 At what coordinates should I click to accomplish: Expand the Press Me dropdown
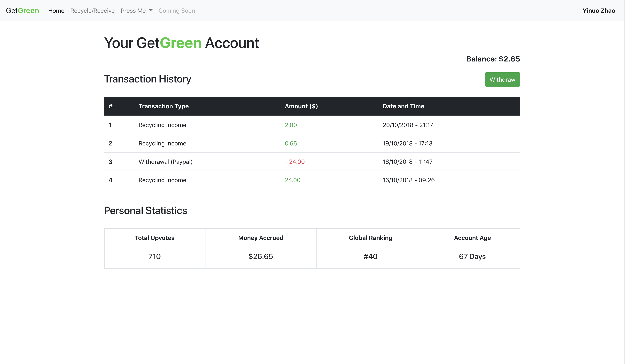tap(133, 11)
